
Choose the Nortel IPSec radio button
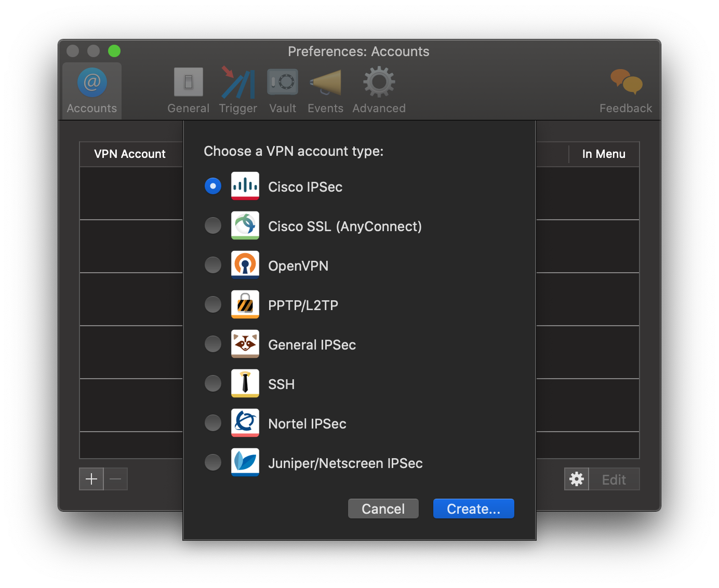[x=213, y=423]
